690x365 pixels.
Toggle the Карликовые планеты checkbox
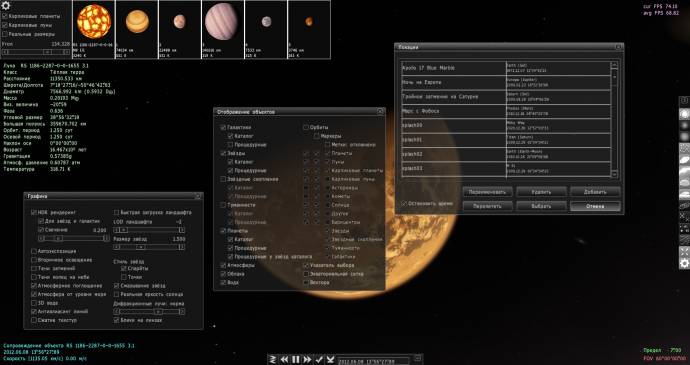point(5,16)
